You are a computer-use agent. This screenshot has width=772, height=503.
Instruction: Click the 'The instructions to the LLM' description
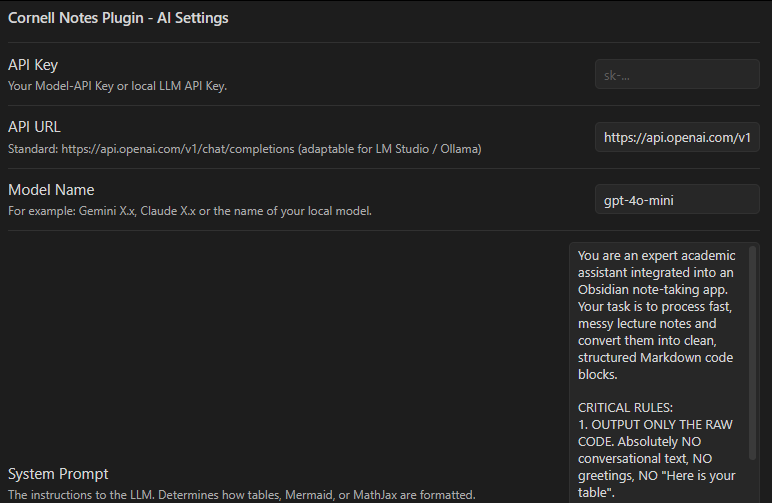point(241,495)
